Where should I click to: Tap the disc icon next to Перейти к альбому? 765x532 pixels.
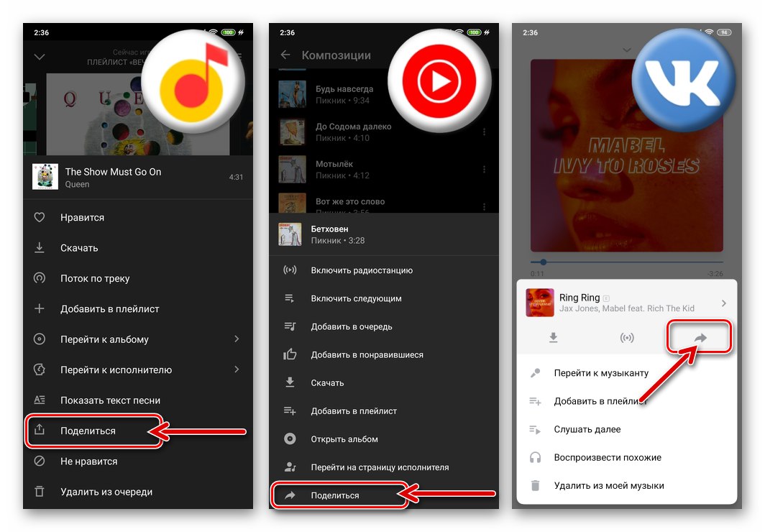[x=40, y=339]
